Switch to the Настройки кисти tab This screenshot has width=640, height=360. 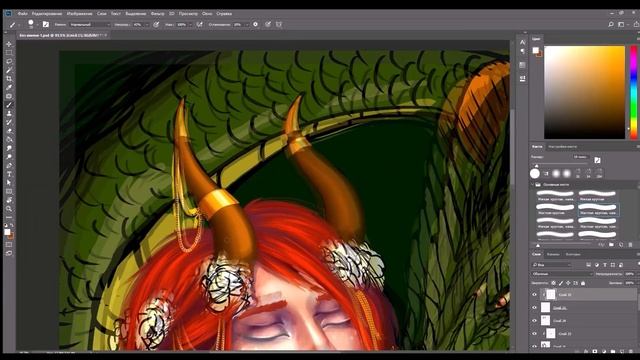tap(563, 147)
